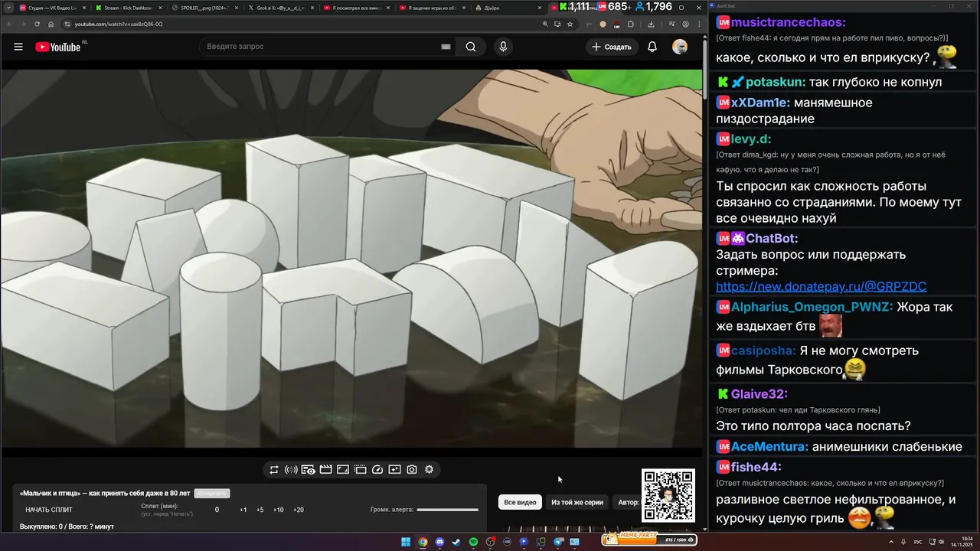980x551 pixels.
Task: Switch to the Grok в X tab
Action: click(279, 8)
